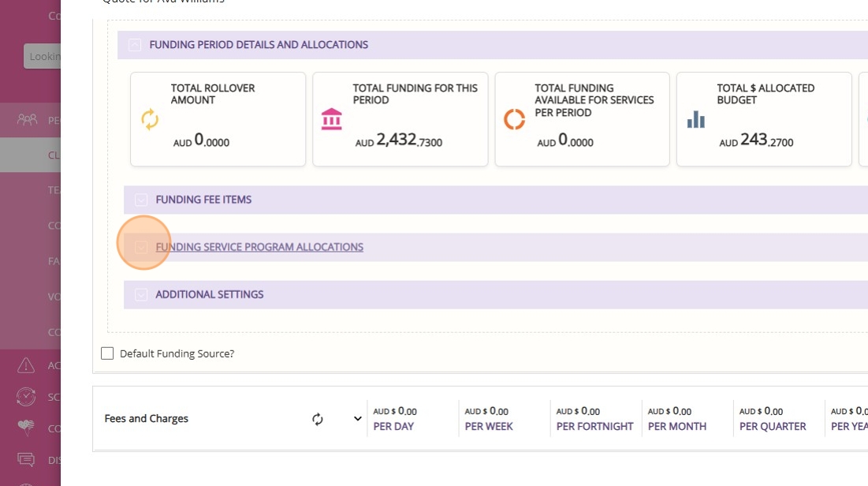Click Funding Service Program Allocations link
The image size is (868, 486).
(259, 247)
